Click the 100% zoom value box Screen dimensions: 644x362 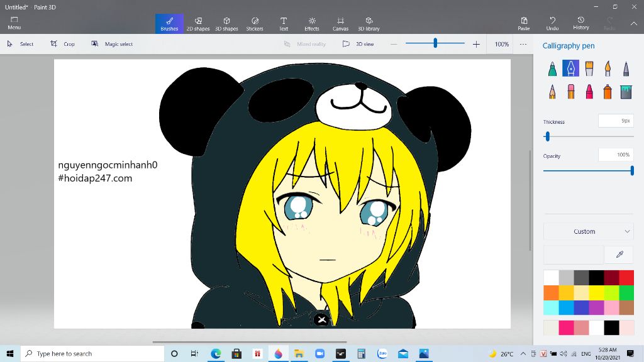pyautogui.click(x=501, y=44)
